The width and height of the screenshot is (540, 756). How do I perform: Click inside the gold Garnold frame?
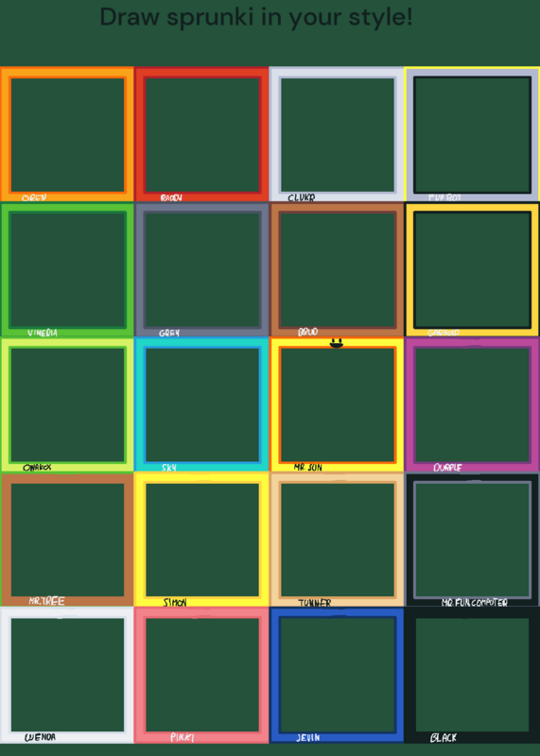[472, 269]
